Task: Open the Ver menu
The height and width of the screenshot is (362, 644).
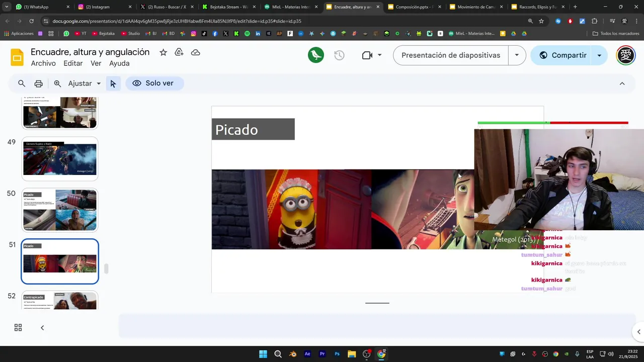Action: click(x=96, y=63)
